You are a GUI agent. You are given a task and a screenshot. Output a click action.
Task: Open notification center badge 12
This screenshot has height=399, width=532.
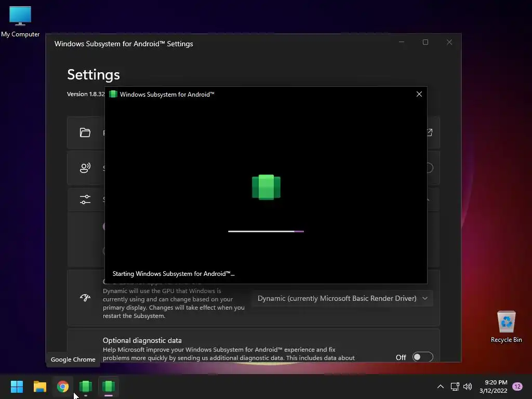517,387
